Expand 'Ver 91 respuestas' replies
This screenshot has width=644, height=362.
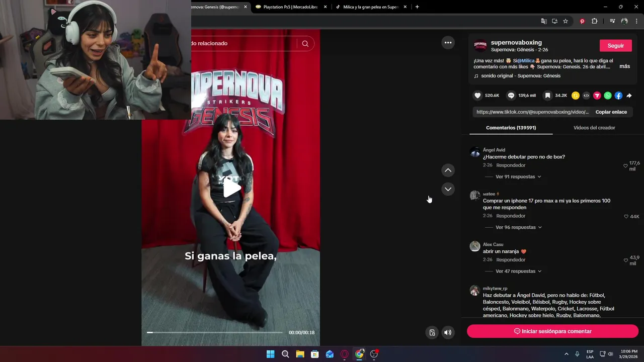coord(518,176)
